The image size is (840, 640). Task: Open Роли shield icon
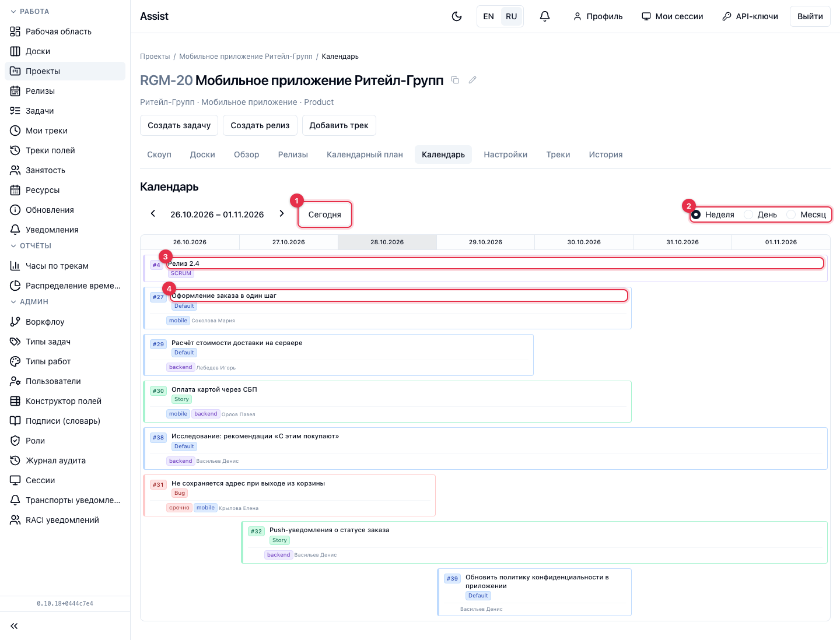coord(15,441)
